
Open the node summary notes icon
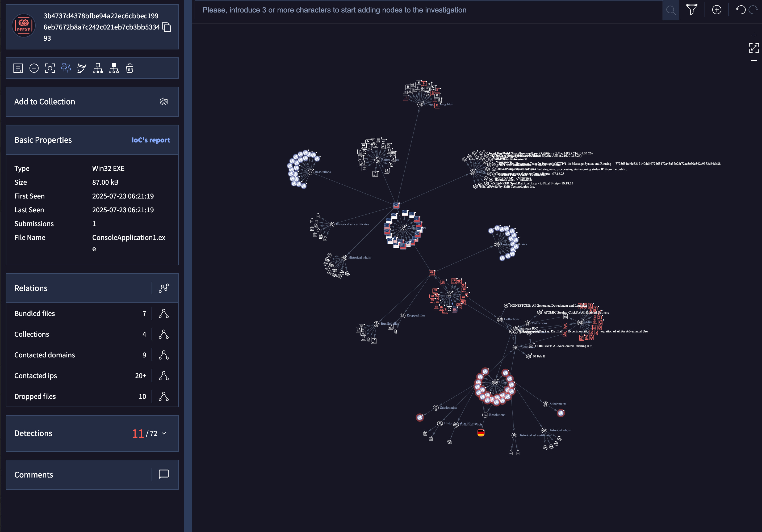point(18,68)
